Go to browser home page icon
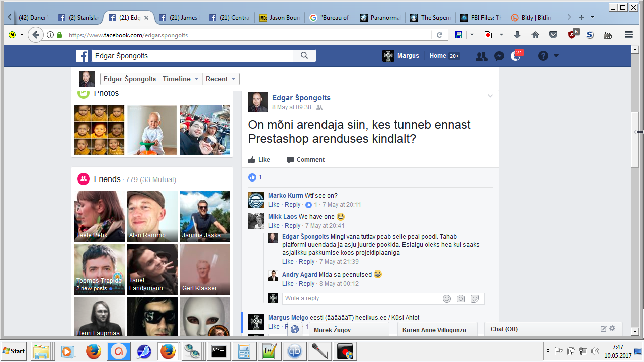The height and width of the screenshot is (362, 644). pyautogui.click(x=535, y=35)
